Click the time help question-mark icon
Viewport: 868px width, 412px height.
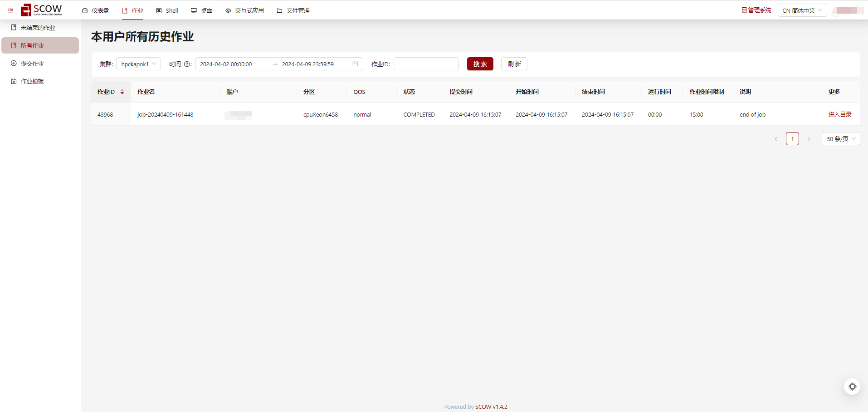pyautogui.click(x=187, y=64)
